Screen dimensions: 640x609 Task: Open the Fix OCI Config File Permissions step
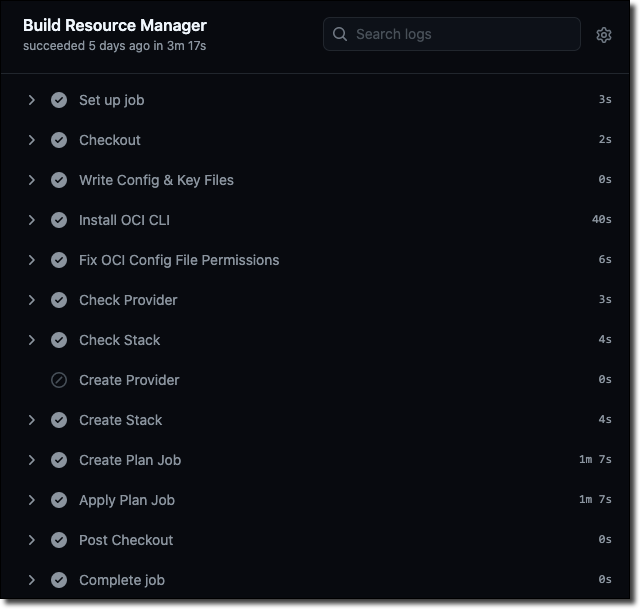(179, 260)
